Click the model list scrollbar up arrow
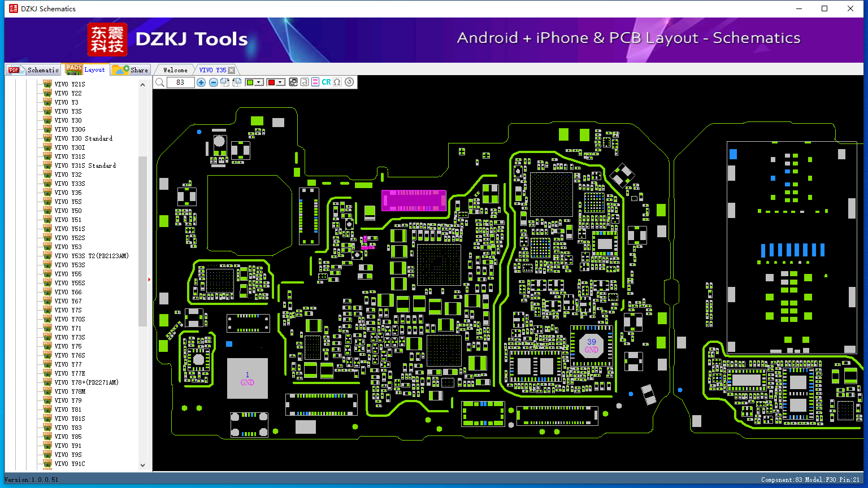This screenshot has width=868, height=488. (x=142, y=85)
